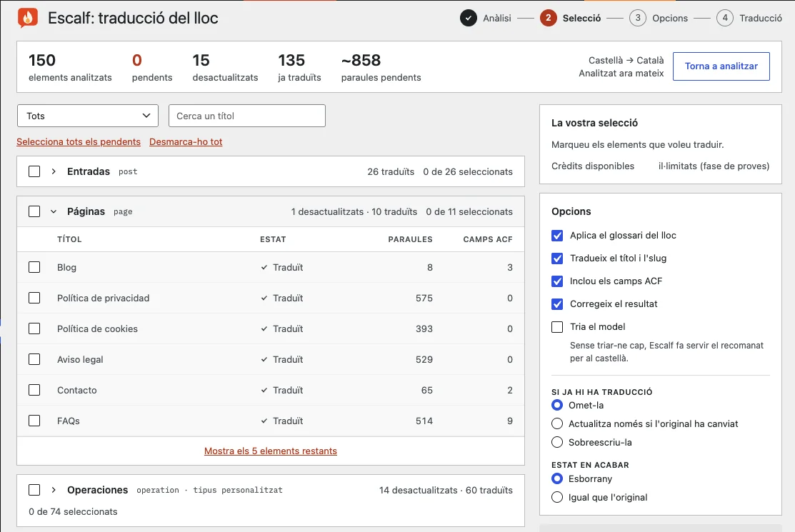795x532 pixels.
Task: Select Actualitza només si l'original ha canviat
Action: 557,423
